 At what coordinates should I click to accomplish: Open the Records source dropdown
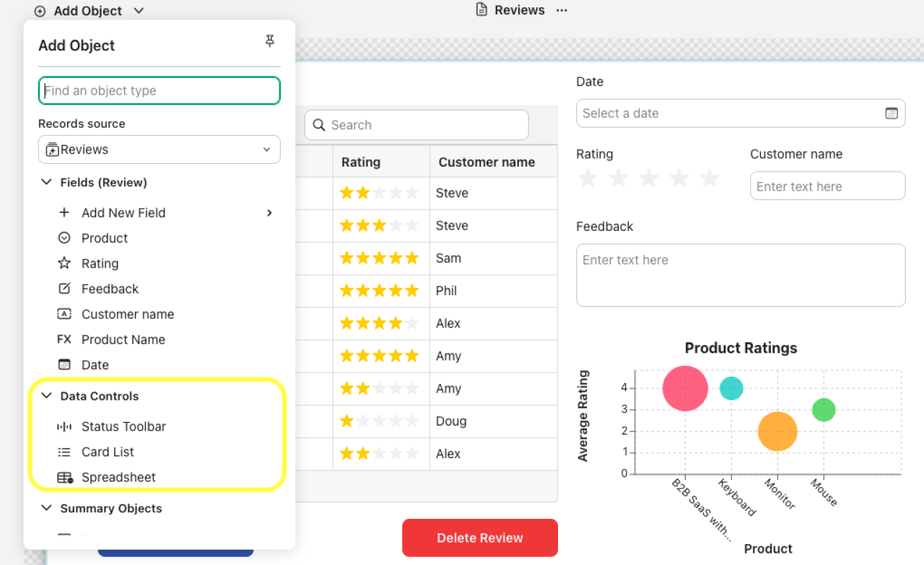tap(159, 149)
